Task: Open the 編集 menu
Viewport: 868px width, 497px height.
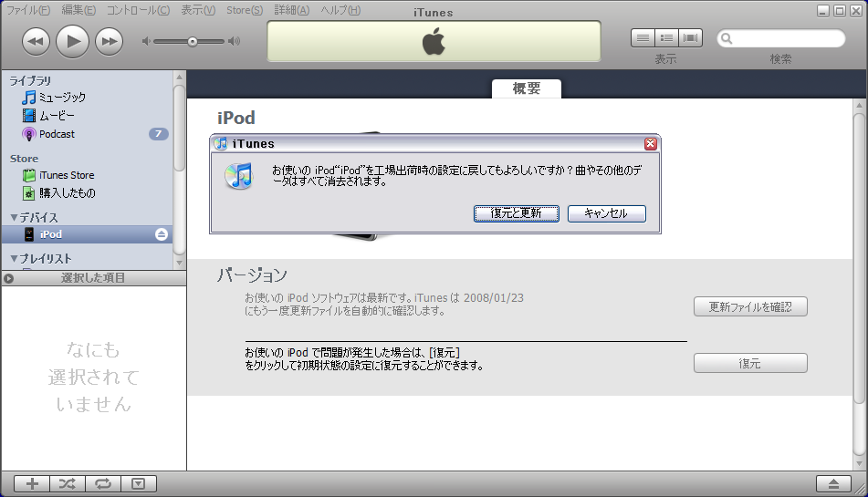Action: (78, 10)
